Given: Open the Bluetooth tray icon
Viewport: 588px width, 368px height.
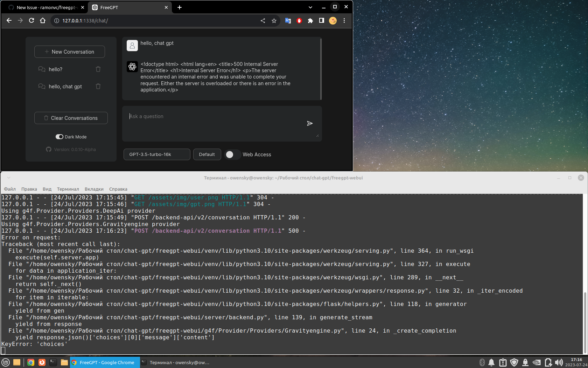Looking at the screenshot, I should pos(482,362).
